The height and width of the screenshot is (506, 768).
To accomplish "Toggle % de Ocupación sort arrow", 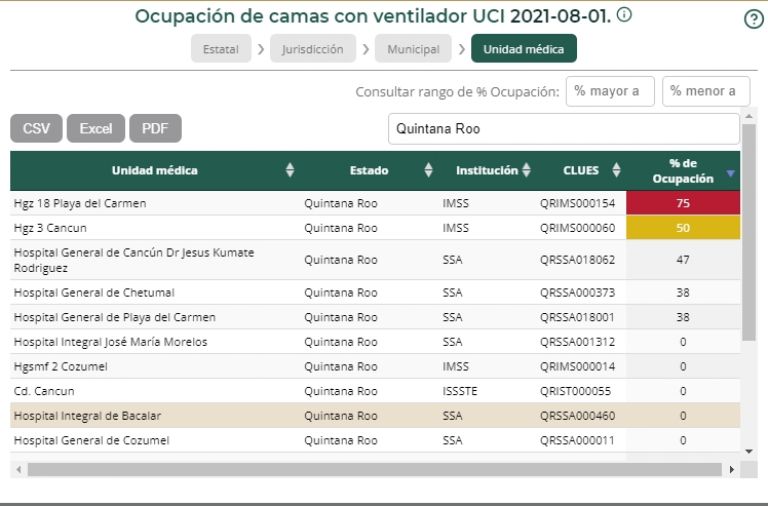I will [x=730, y=172].
